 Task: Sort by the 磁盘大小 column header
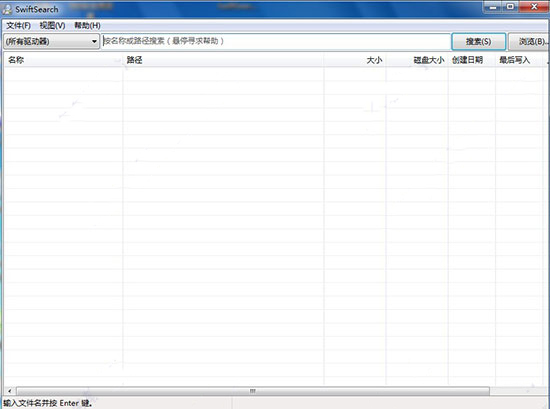click(417, 60)
